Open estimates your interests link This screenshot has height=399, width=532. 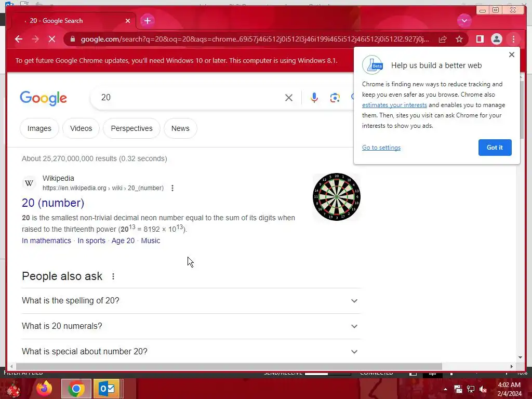click(x=395, y=105)
